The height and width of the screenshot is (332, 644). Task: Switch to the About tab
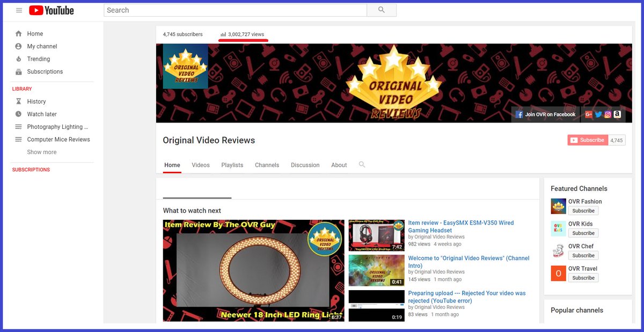339,165
